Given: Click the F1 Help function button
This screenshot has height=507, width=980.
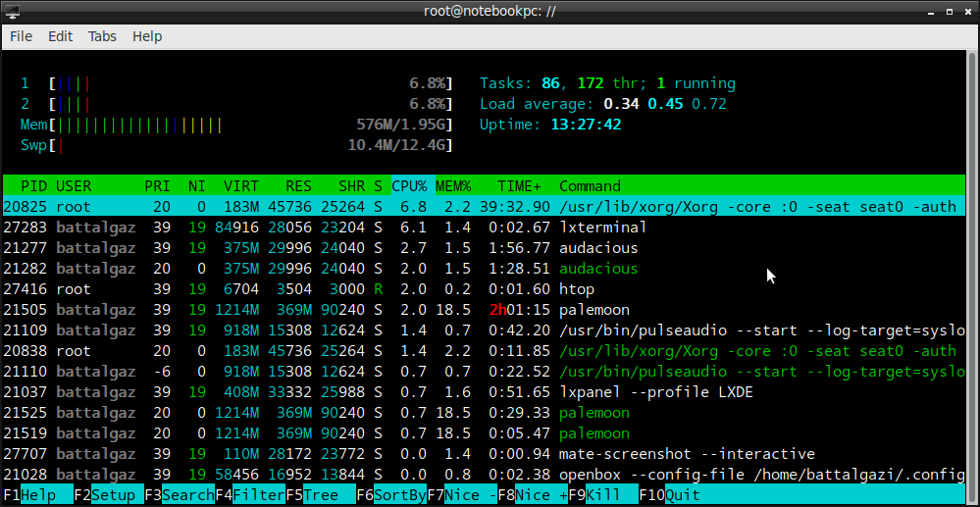Looking at the screenshot, I should pos(38,495).
